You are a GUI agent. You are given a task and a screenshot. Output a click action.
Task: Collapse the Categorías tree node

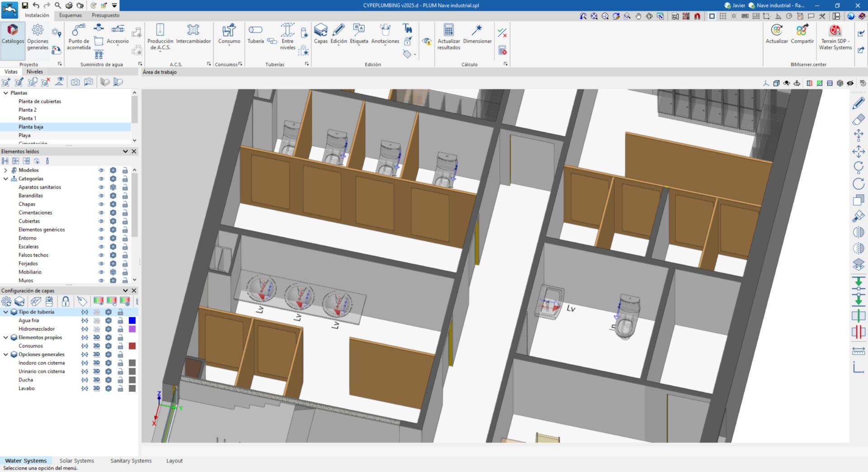5,179
